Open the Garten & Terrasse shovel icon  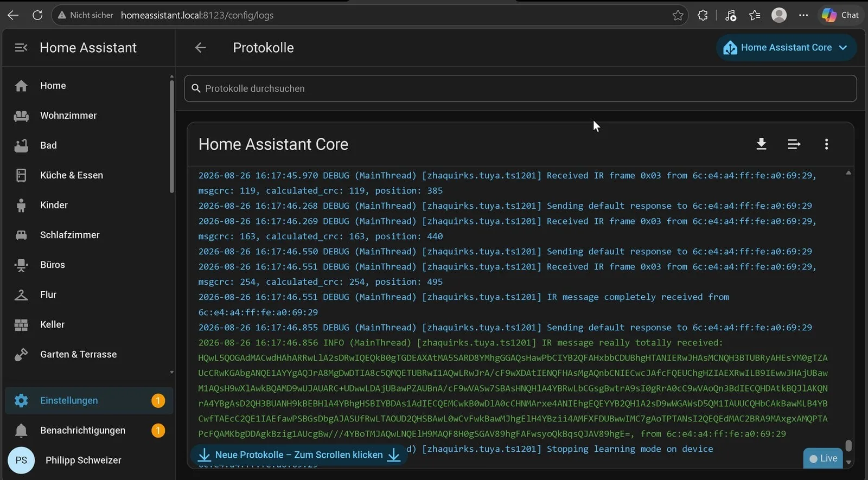[21, 354]
